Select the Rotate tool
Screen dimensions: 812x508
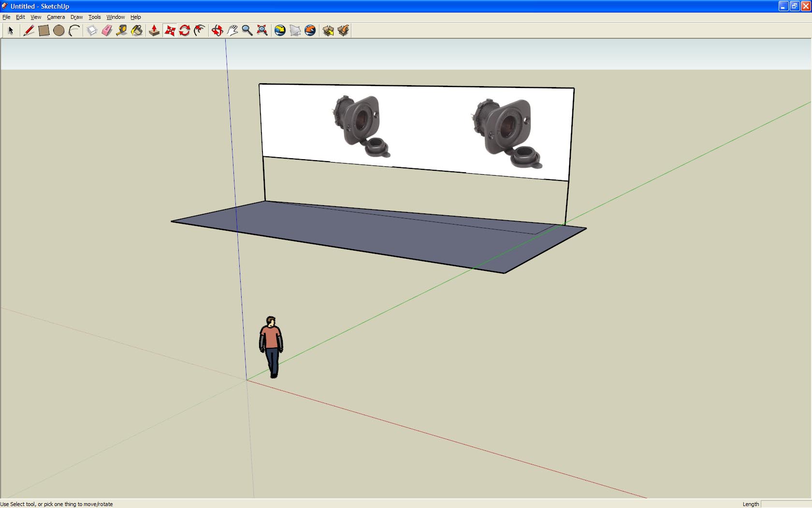[185, 30]
